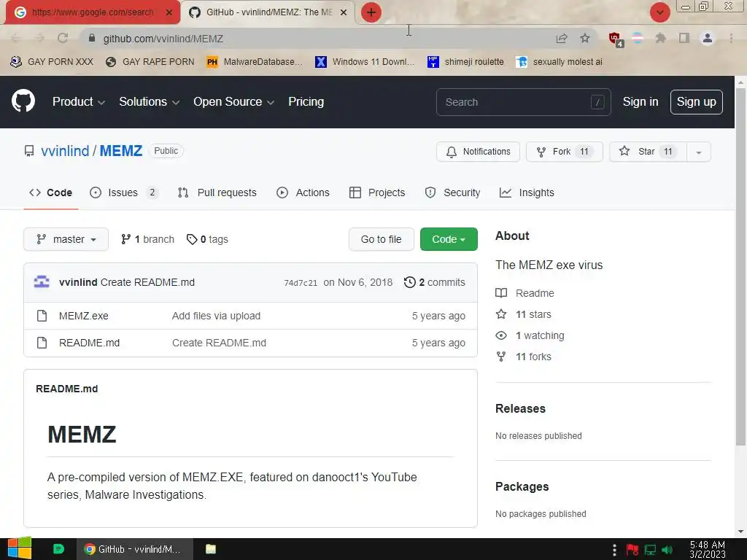Image resolution: width=747 pixels, height=560 pixels.
Task: Switch to the Projects tab
Action: click(x=377, y=192)
